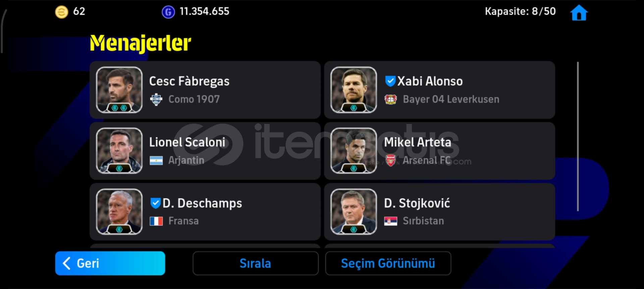This screenshot has width=644, height=289.
Task: Open the Sırala sort options
Action: pos(255,264)
